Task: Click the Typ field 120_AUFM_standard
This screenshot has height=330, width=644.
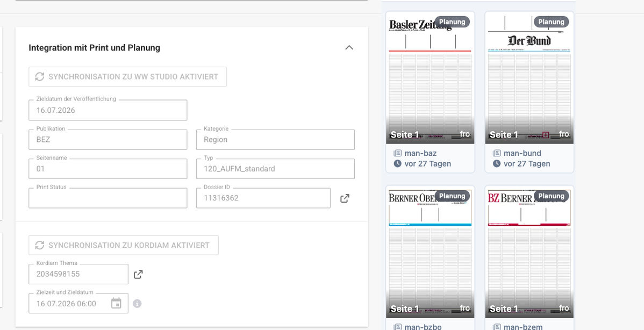Action: 275,169
